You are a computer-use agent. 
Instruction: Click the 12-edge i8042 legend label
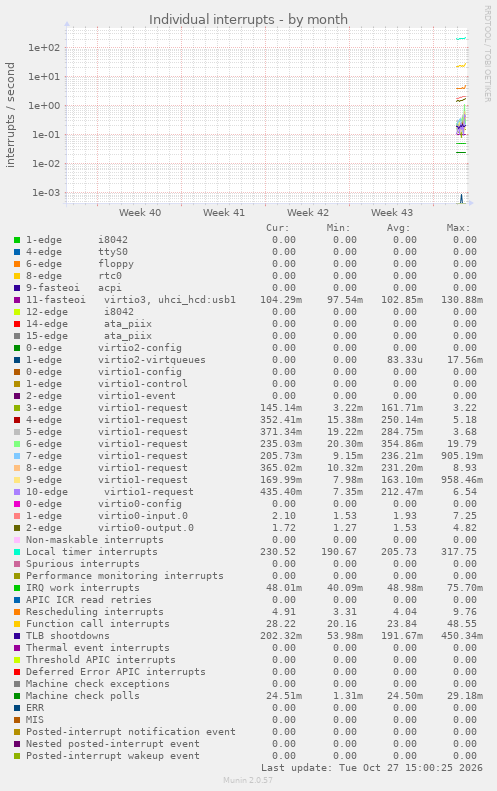pos(80,312)
